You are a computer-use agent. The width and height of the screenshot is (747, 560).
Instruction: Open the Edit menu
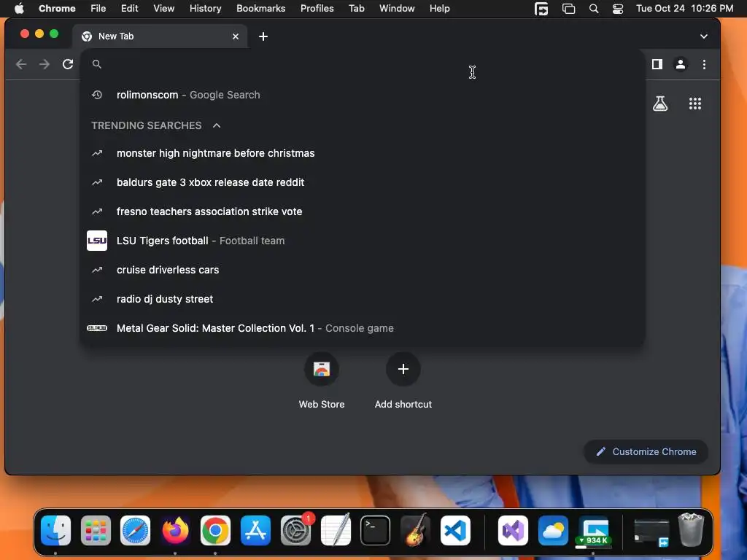tap(129, 9)
